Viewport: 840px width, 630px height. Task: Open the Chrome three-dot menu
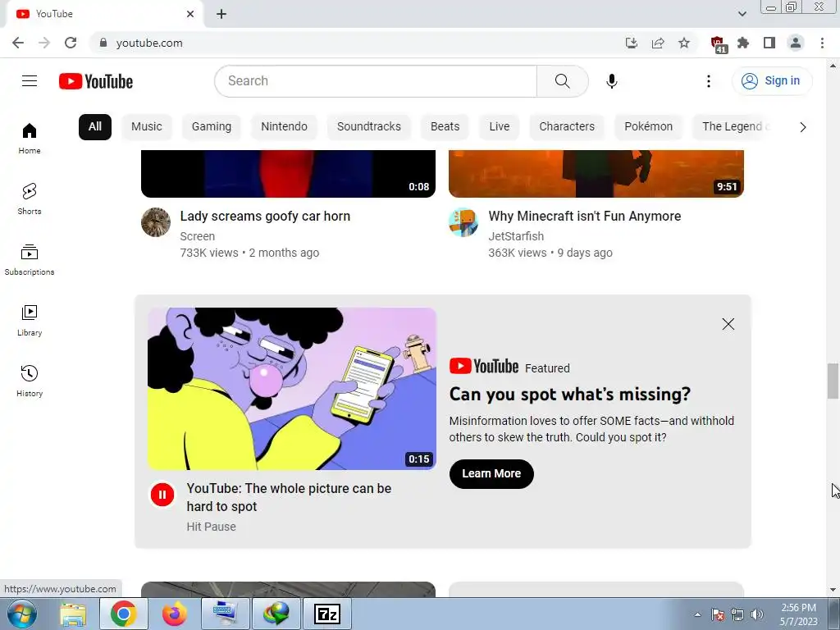click(x=822, y=43)
